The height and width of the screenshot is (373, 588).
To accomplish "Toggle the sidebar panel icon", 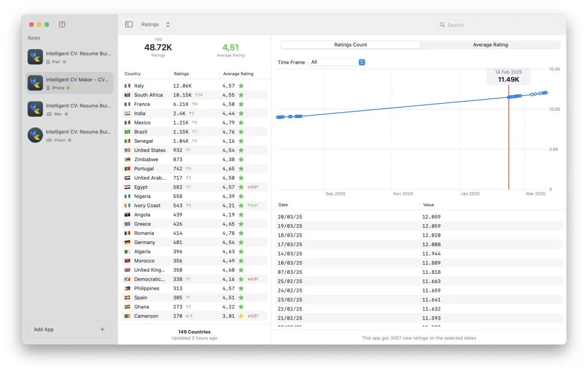I will point(129,24).
